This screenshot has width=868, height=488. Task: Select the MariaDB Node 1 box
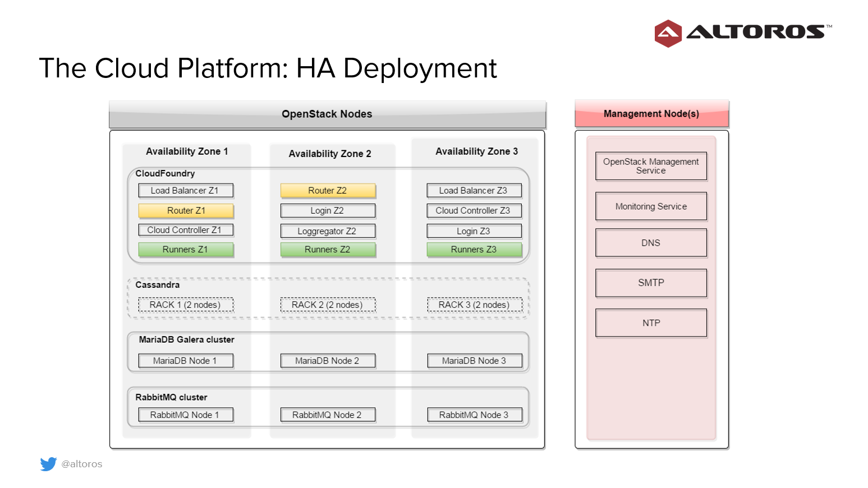click(186, 361)
